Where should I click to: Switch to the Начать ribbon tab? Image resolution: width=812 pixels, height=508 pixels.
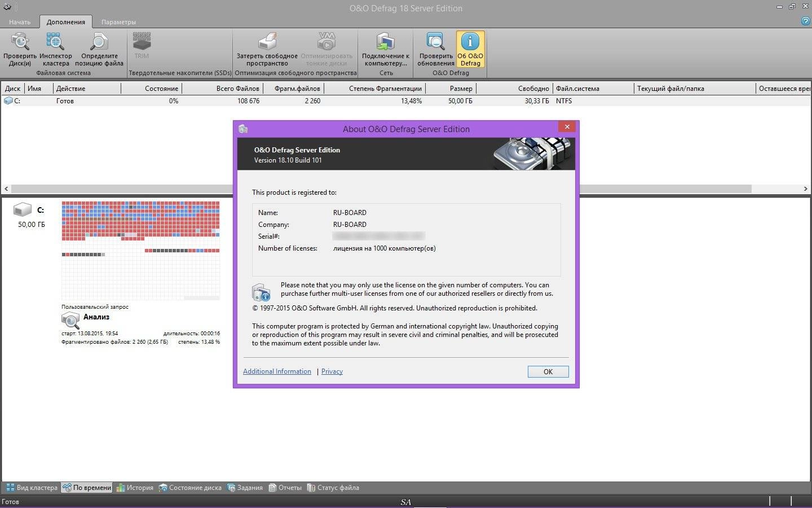click(x=20, y=22)
